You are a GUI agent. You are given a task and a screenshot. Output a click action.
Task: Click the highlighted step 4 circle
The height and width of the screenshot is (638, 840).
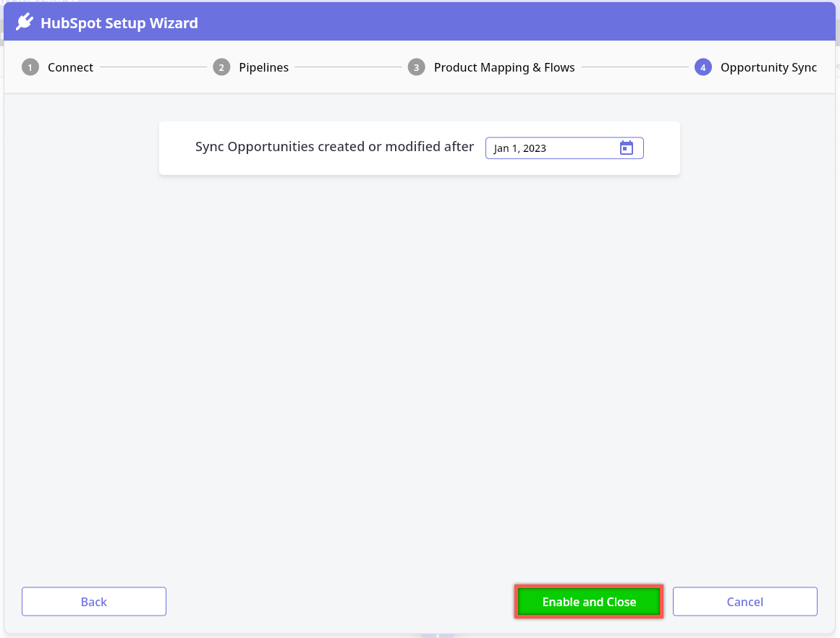coord(703,67)
